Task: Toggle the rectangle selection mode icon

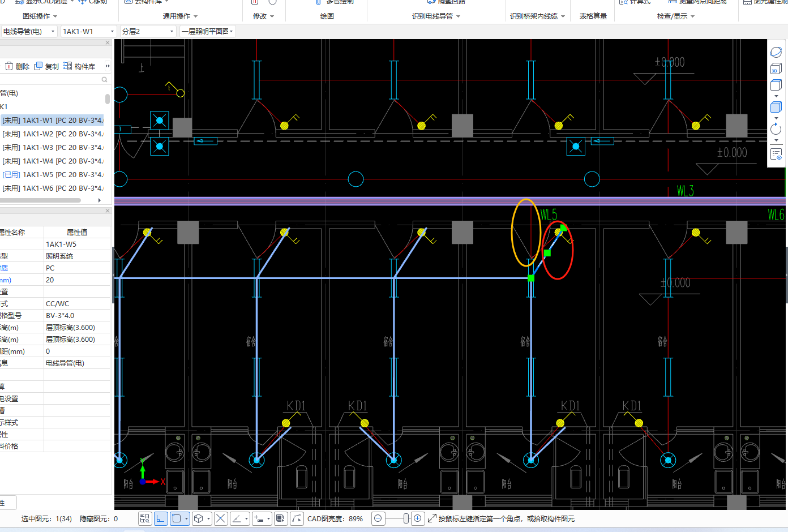Action: 177,518
